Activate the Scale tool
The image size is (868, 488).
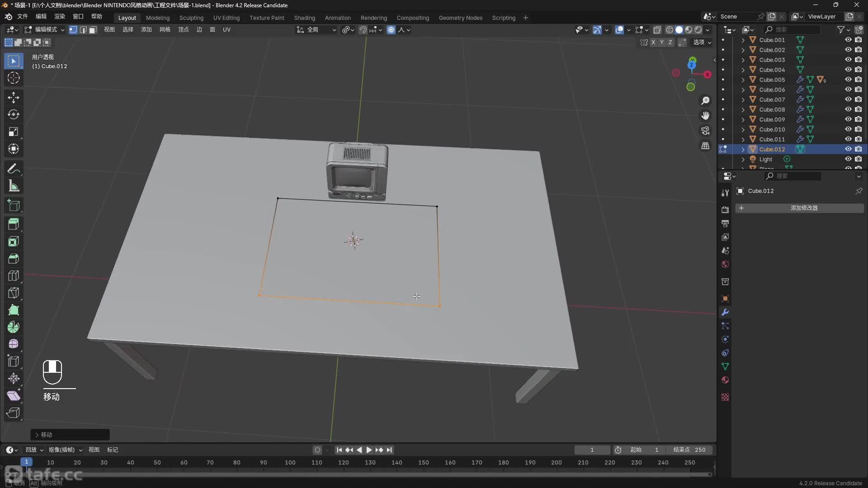(14, 132)
